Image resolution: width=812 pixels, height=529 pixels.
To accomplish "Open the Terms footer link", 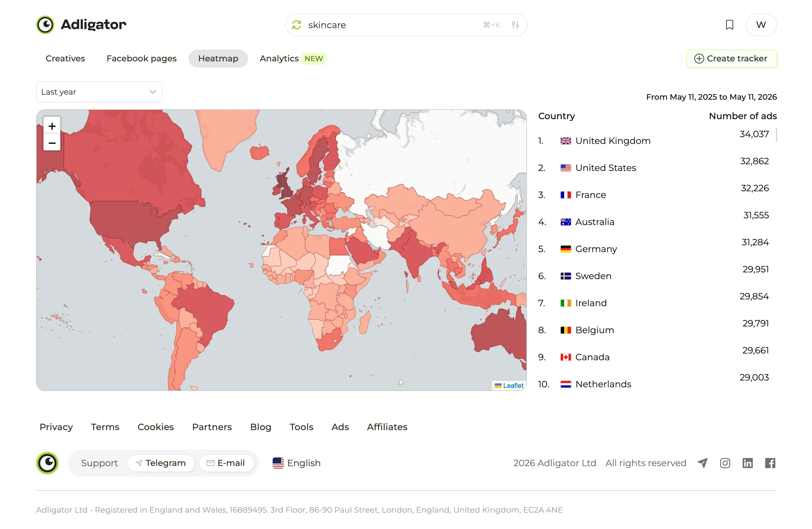I will [105, 427].
